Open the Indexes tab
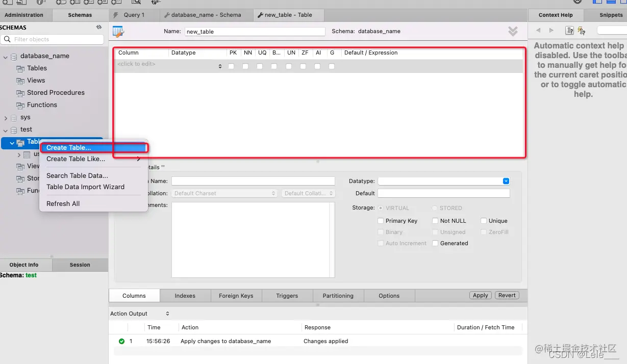Screen dimensions: 627x364 click(x=185, y=296)
